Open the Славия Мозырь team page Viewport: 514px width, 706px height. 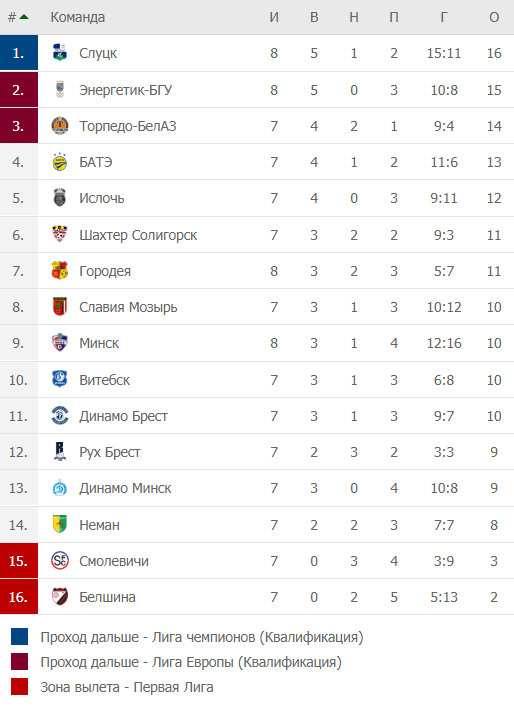coord(128,307)
